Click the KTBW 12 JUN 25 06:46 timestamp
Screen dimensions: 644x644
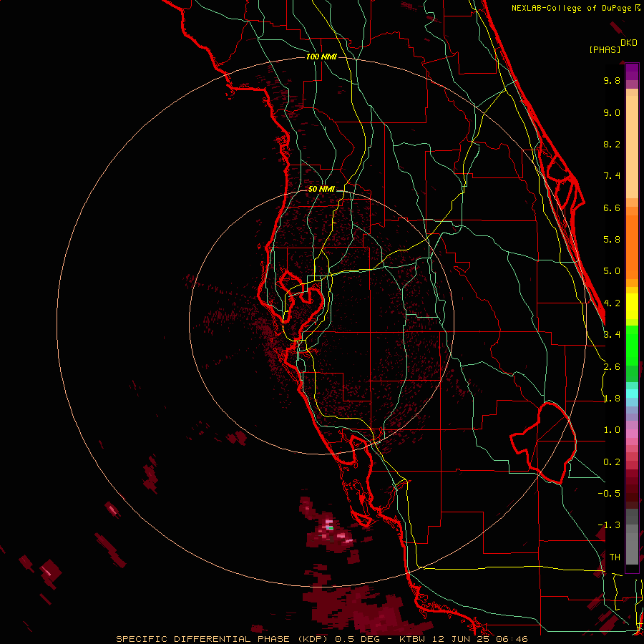[x=463, y=639]
